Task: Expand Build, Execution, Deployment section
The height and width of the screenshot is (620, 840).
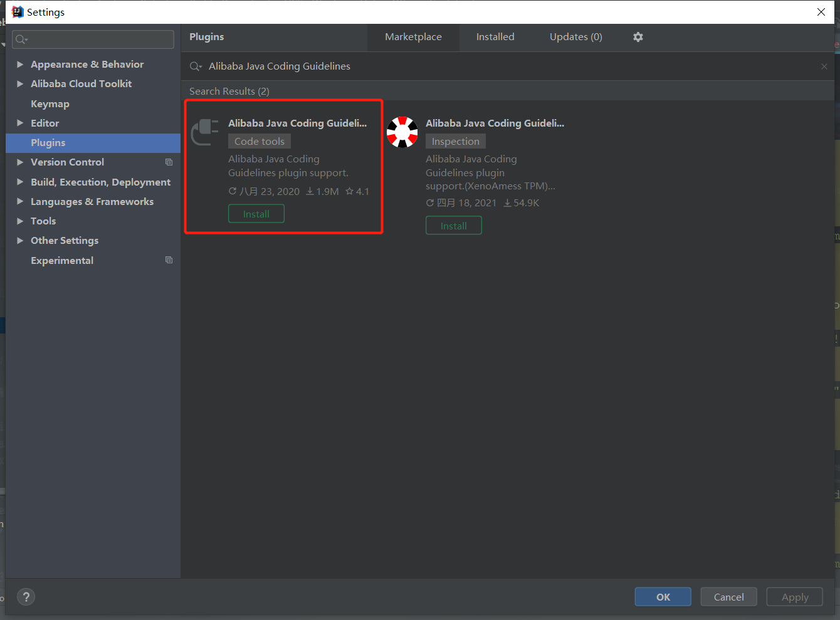Action: (20, 182)
